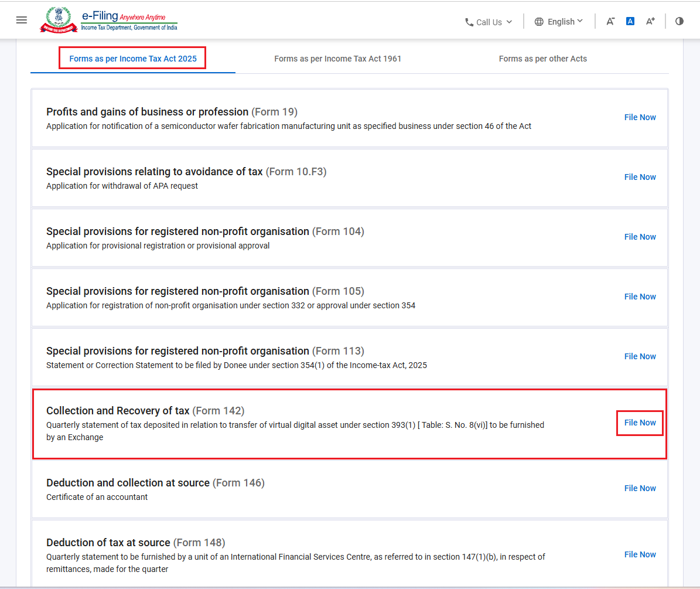
Task: Switch to Forms as per other Acts tab
Action: (542, 59)
